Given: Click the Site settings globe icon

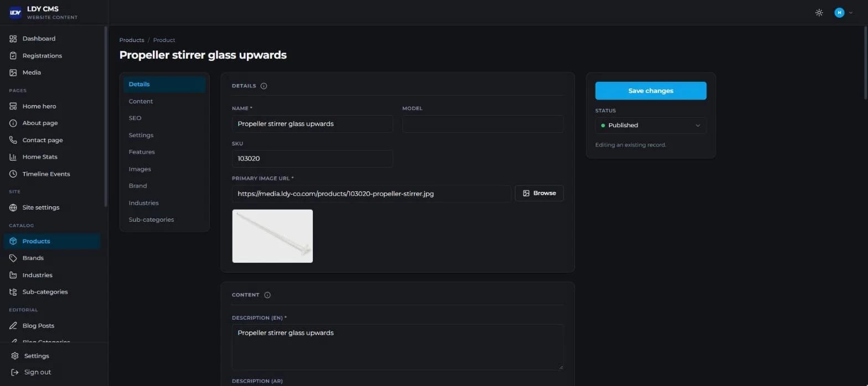Looking at the screenshot, I should tap(13, 207).
